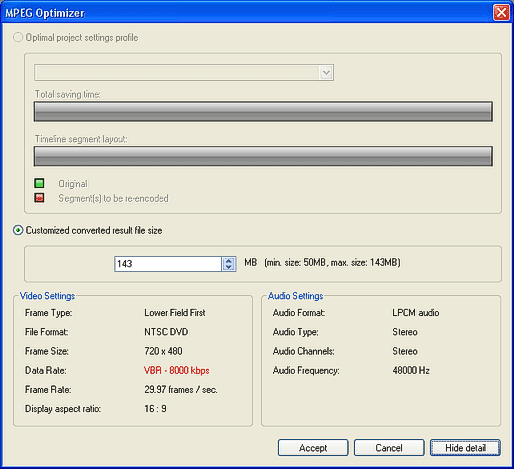Click the LPCM audio format value

click(x=416, y=313)
